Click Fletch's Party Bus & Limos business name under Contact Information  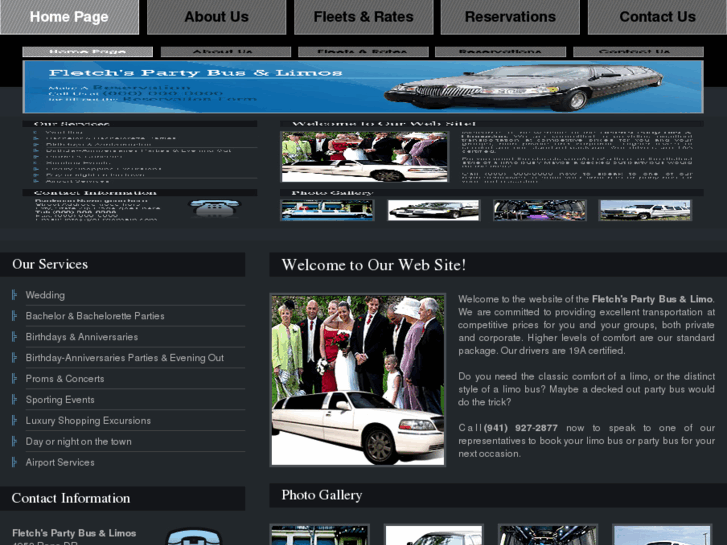pyautogui.click(x=74, y=533)
